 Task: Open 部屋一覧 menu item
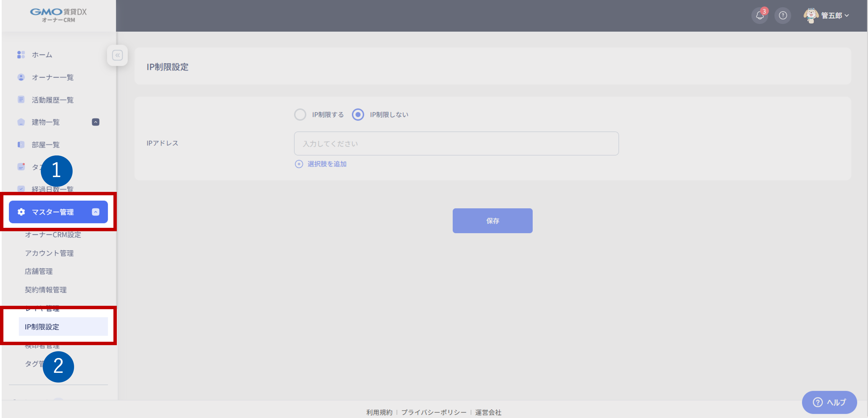click(45, 145)
